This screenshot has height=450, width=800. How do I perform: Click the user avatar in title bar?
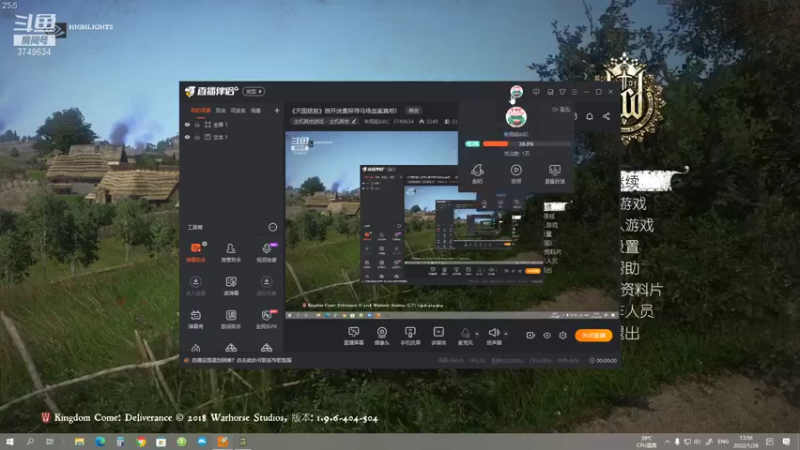coord(516,92)
